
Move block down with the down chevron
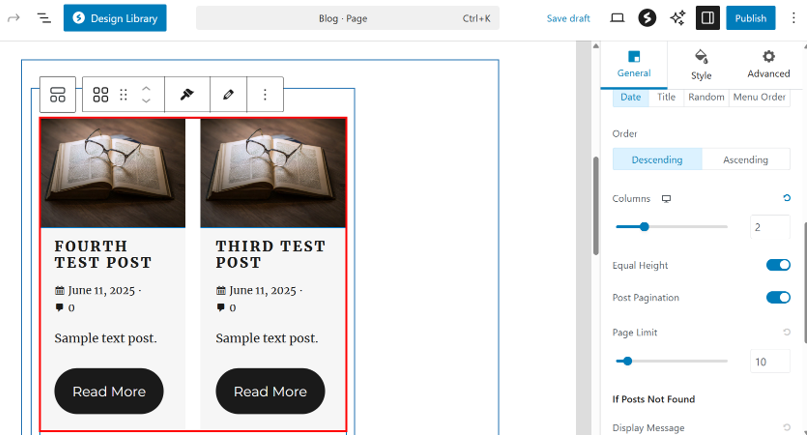coord(146,100)
